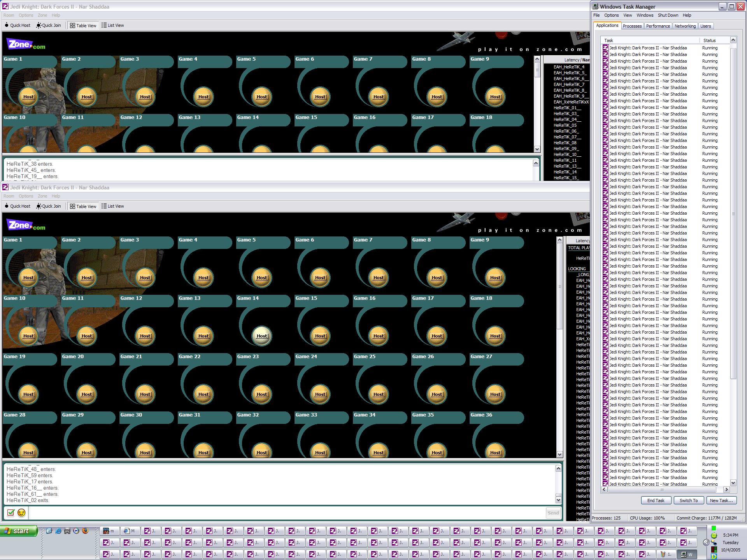Toggle Table View in lower Zone window

pyautogui.click(x=83, y=206)
